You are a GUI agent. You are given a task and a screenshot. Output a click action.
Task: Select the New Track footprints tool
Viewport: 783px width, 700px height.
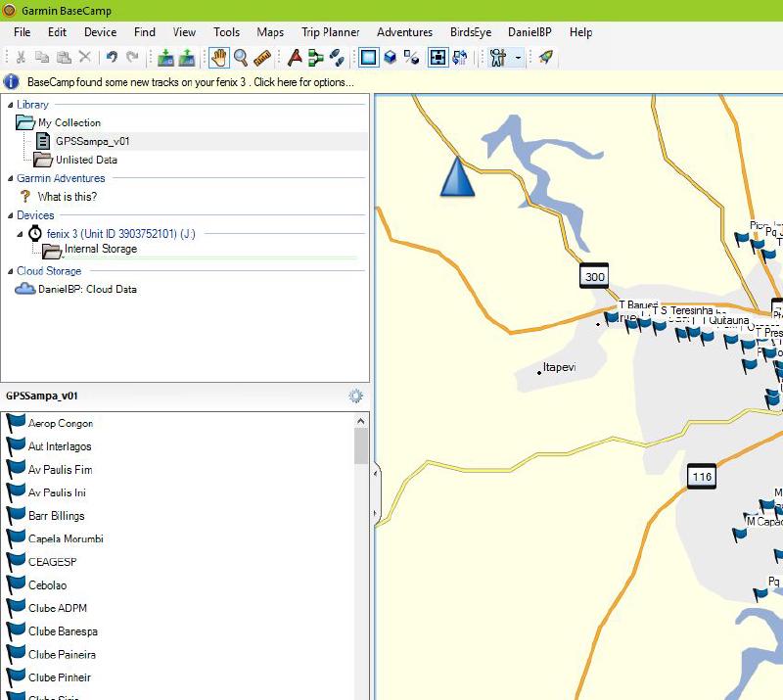[x=337, y=58]
